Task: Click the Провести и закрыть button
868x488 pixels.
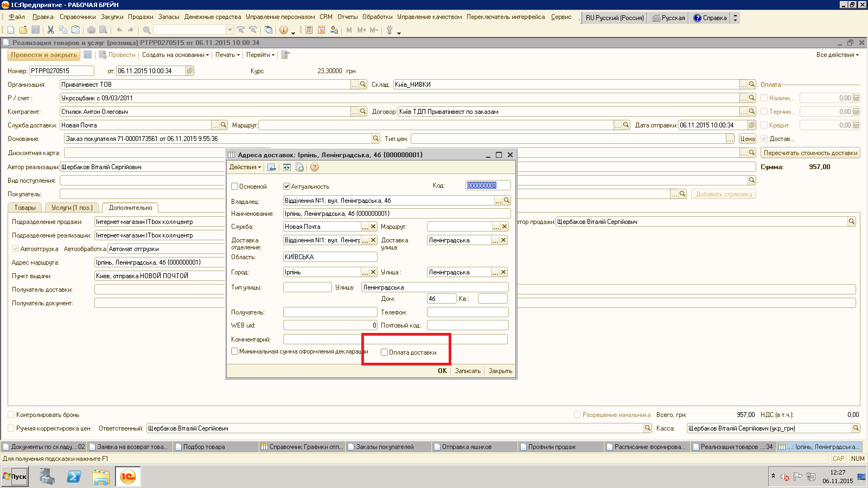Action: pos(44,55)
